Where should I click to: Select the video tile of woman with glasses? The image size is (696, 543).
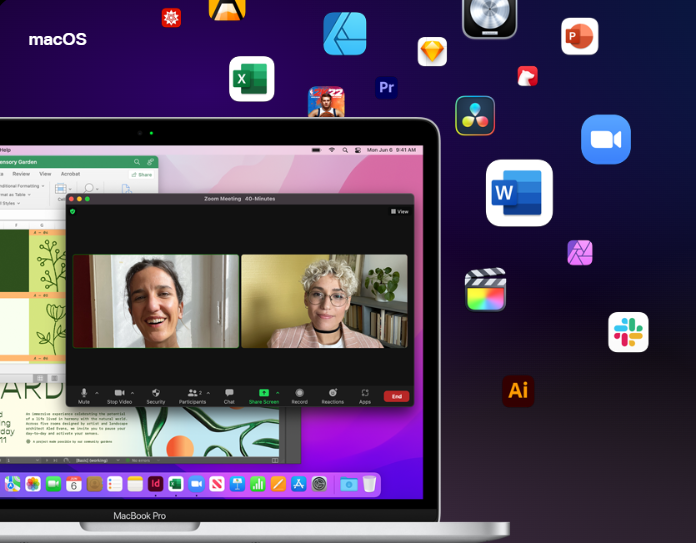point(324,301)
